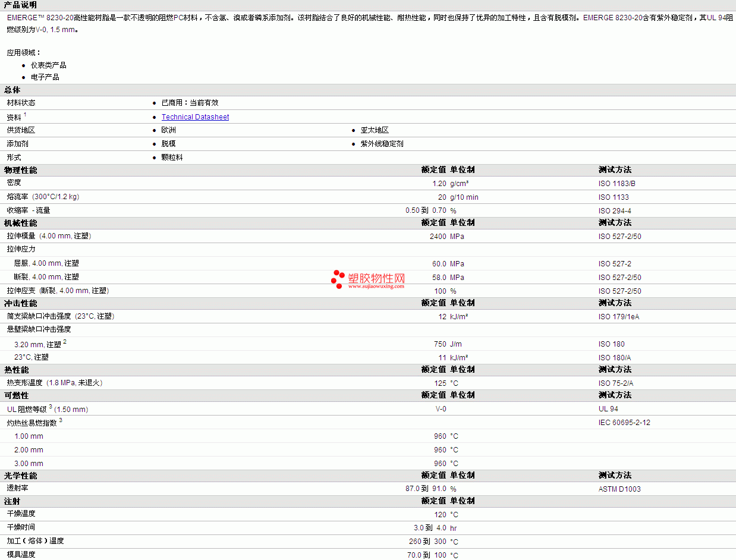Select the 拉伸应变 (断裂) row label
Viewport: 736px width, 560px height.
(58, 291)
